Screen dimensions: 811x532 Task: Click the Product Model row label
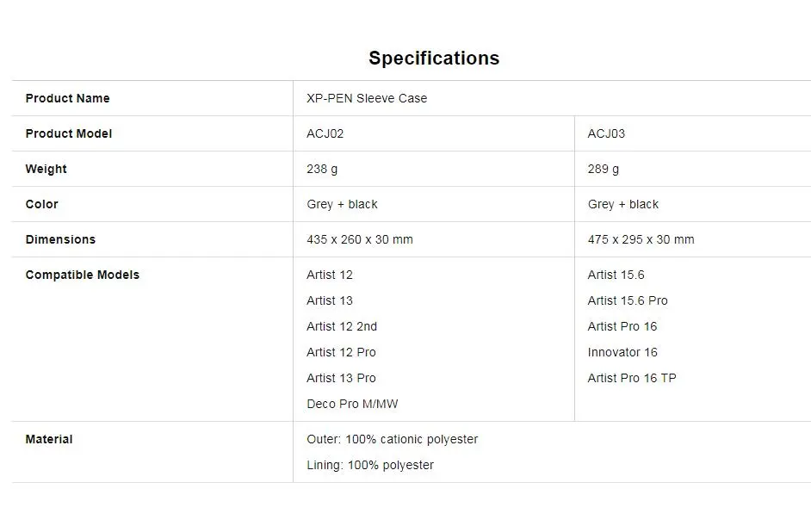[68, 133]
